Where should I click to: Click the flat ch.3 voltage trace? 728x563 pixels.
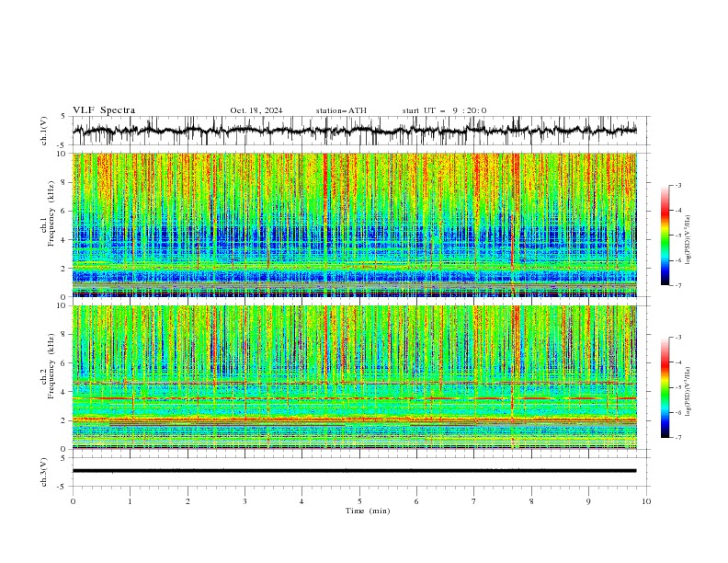point(354,471)
